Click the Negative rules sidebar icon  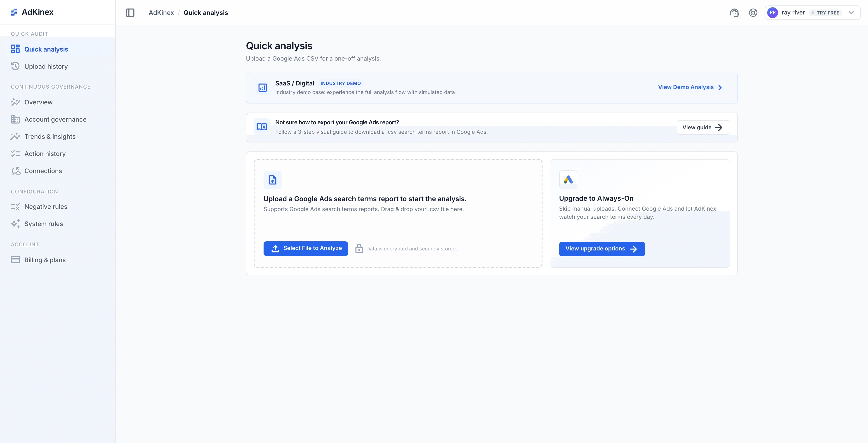click(15, 207)
